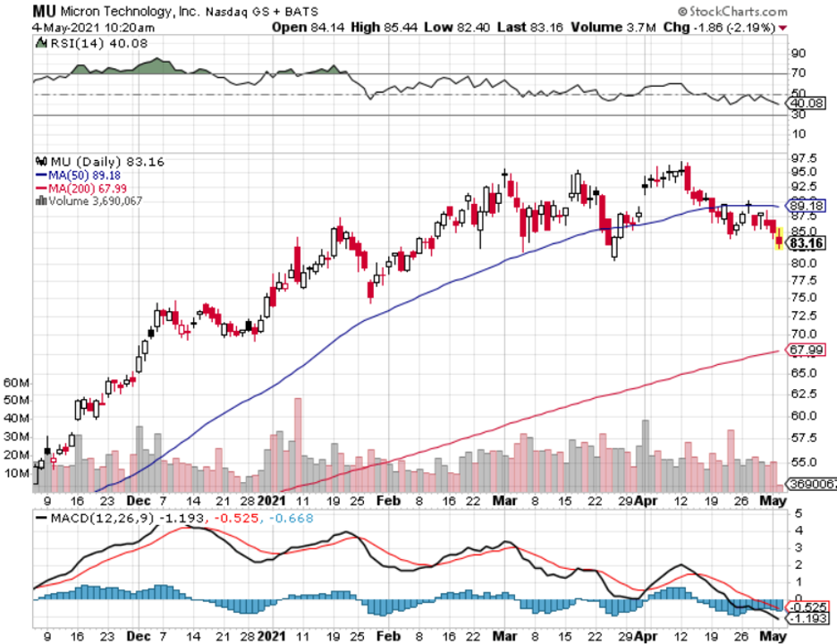The height and width of the screenshot is (644, 837).
Task: Click the 97.5 price axis label
Action: click(804, 158)
